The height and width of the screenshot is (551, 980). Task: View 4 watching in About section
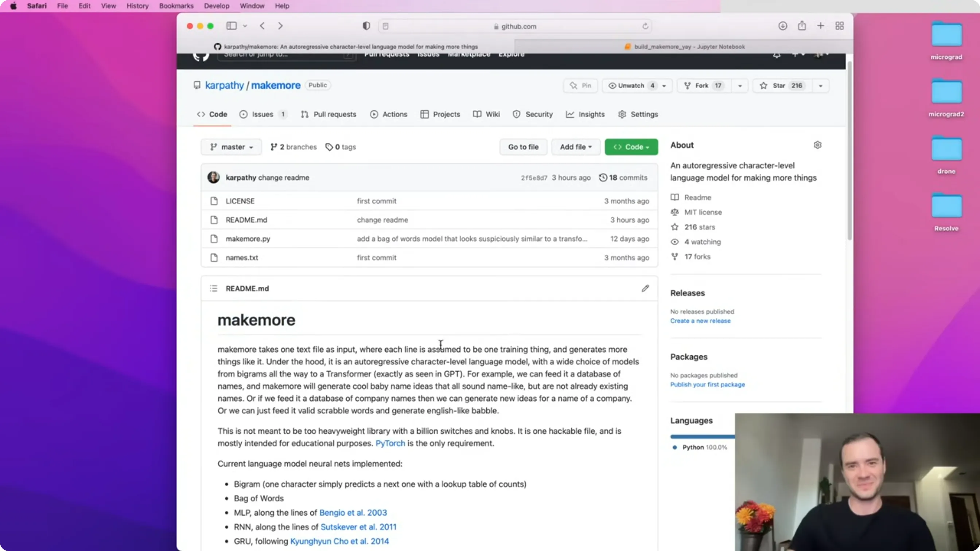(696, 242)
